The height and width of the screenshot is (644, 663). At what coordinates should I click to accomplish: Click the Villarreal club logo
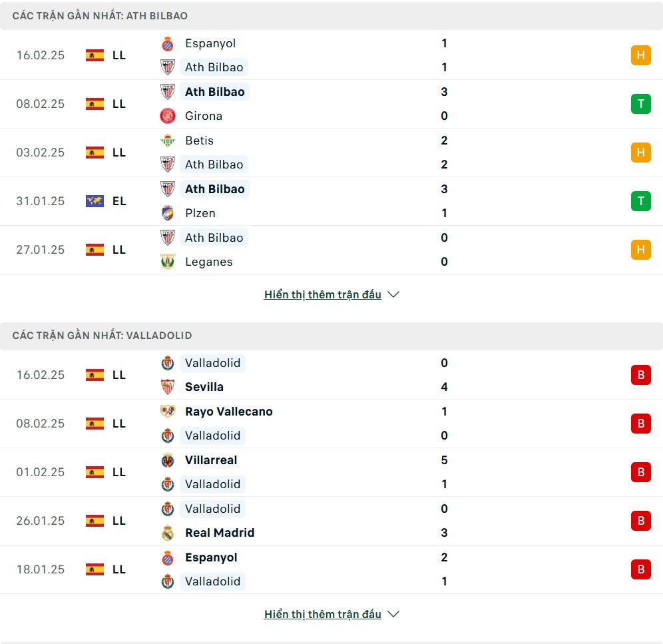click(x=168, y=460)
